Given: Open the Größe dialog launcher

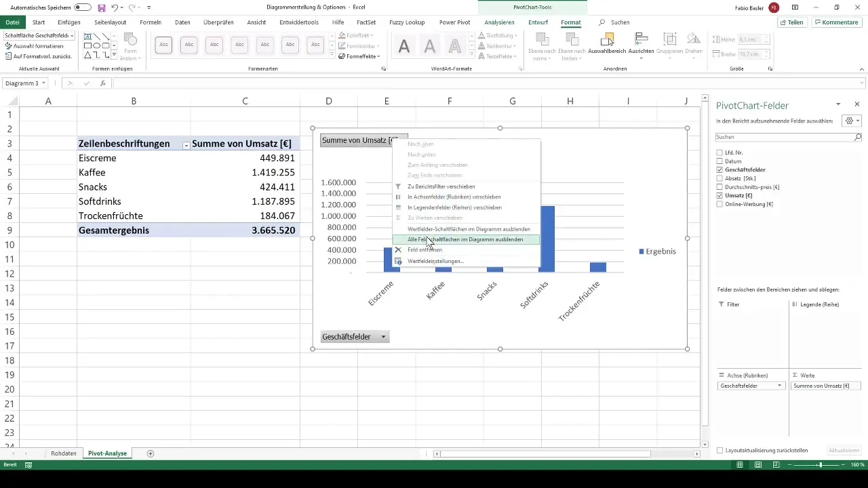Looking at the screenshot, I should pyautogui.click(x=770, y=69).
